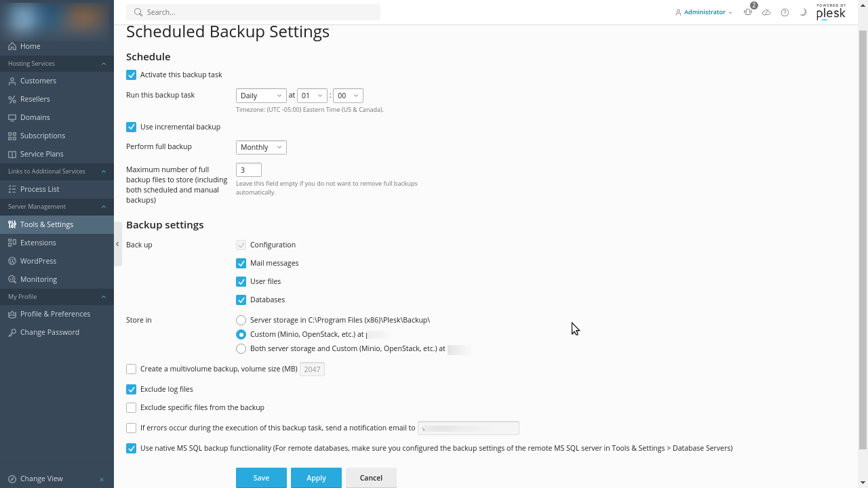
Task: Click the Home icon in sidebar
Action: click(x=12, y=46)
